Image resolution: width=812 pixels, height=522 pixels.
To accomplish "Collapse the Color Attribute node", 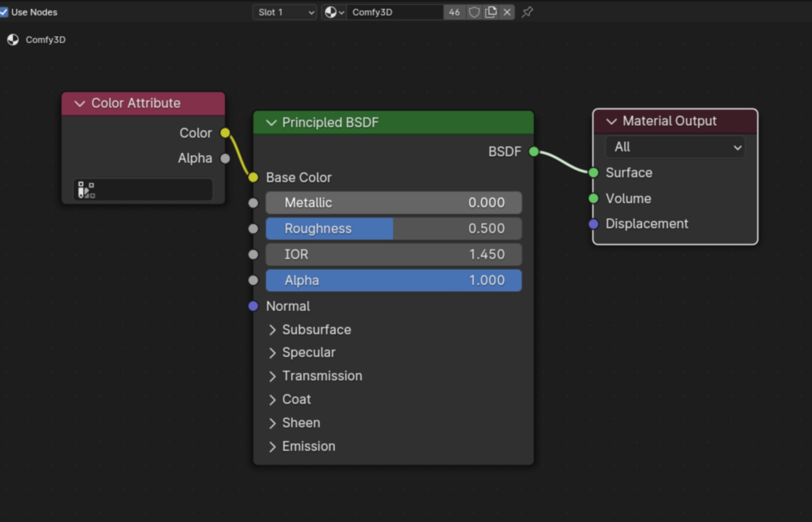I will 80,103.
